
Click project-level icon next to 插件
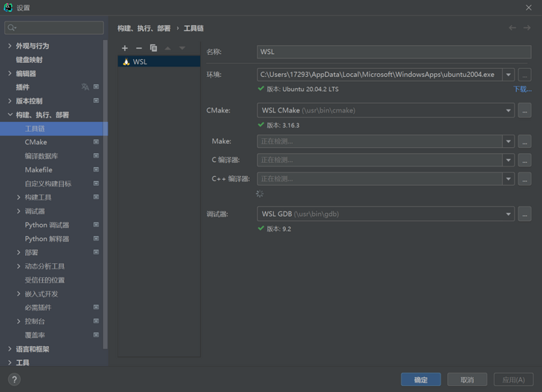(96, 87)
